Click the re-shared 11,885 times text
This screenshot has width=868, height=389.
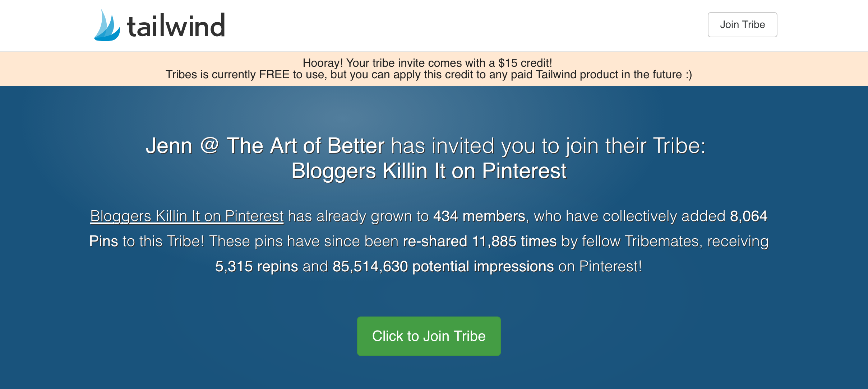tap(480, 241)
